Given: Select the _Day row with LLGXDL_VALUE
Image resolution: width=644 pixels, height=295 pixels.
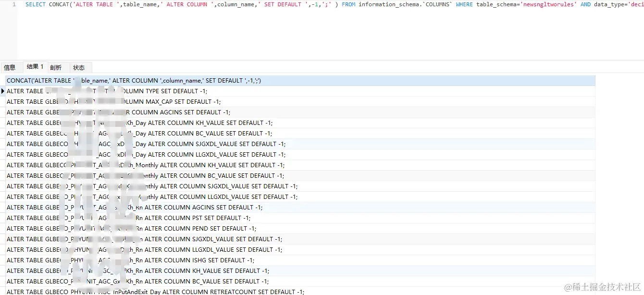Looking at the screenshot, I should (300, 155).
